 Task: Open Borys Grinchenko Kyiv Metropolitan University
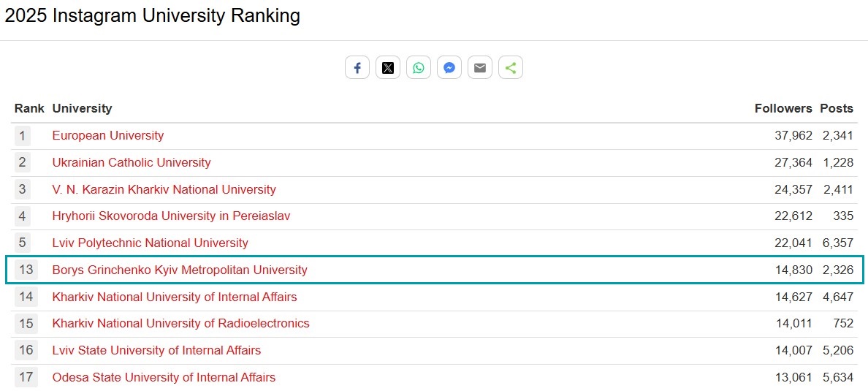[x=180, y=270]
